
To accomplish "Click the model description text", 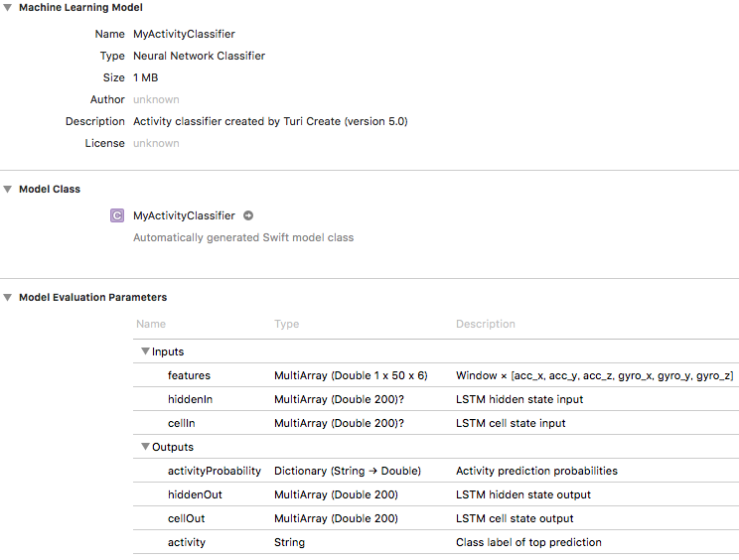I will point(270,121).
